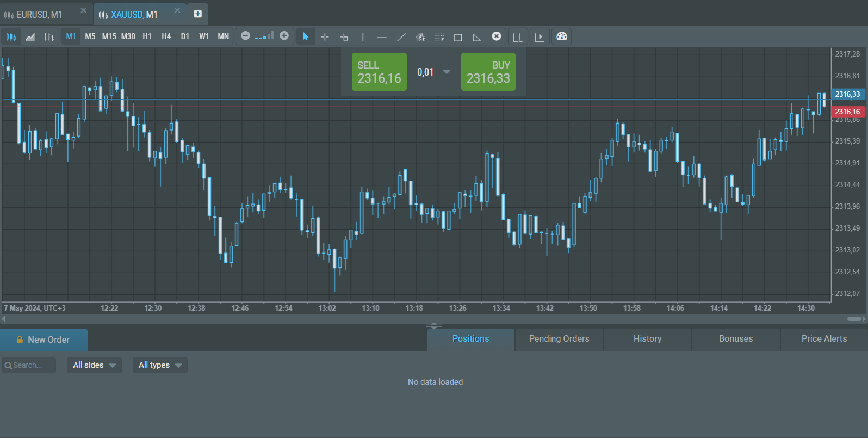Zoom out chart with minus icon

tap(245, 36)
